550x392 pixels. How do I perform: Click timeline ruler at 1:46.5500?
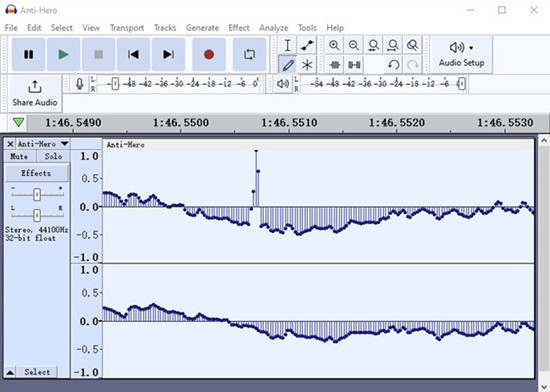(x=181, y=123)
